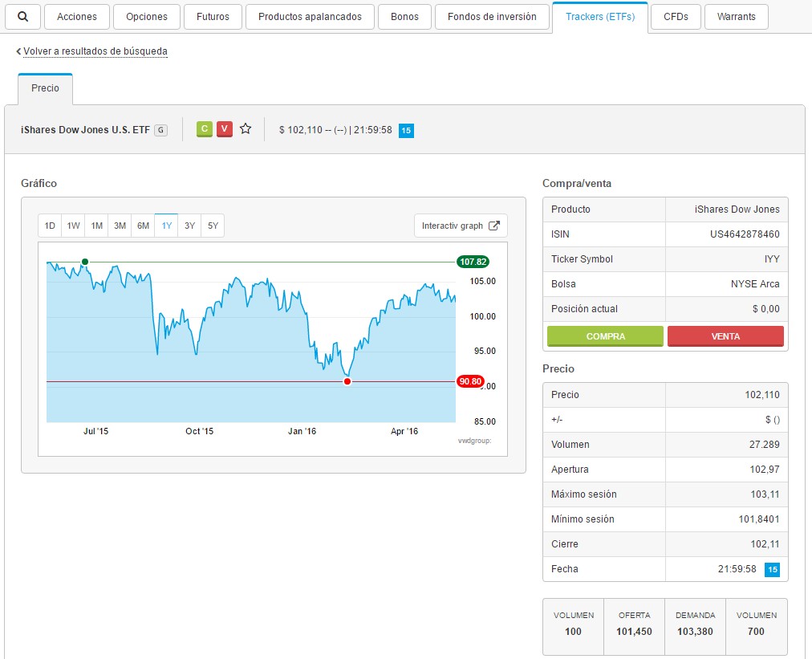Screen dimensions: 812x659
Task: Click the G badge beside ETF name
Action: tap(161, 130)
